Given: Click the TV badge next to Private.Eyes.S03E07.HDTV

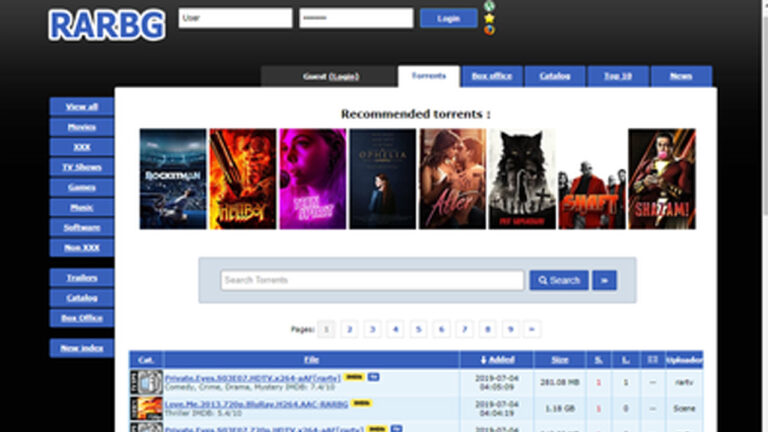Looking at the screenshot, I should pyautogui.click(x=374, y=377).
